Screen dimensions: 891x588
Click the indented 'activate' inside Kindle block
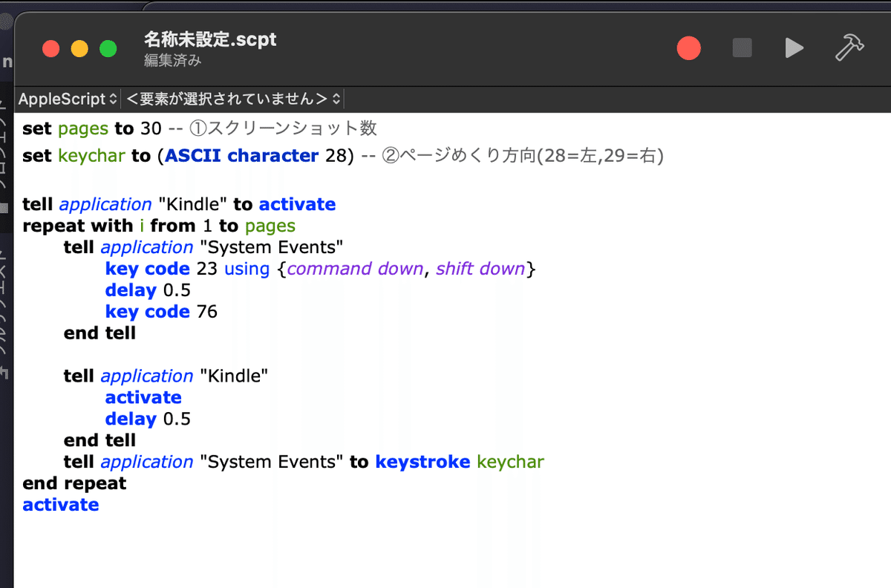143,398
